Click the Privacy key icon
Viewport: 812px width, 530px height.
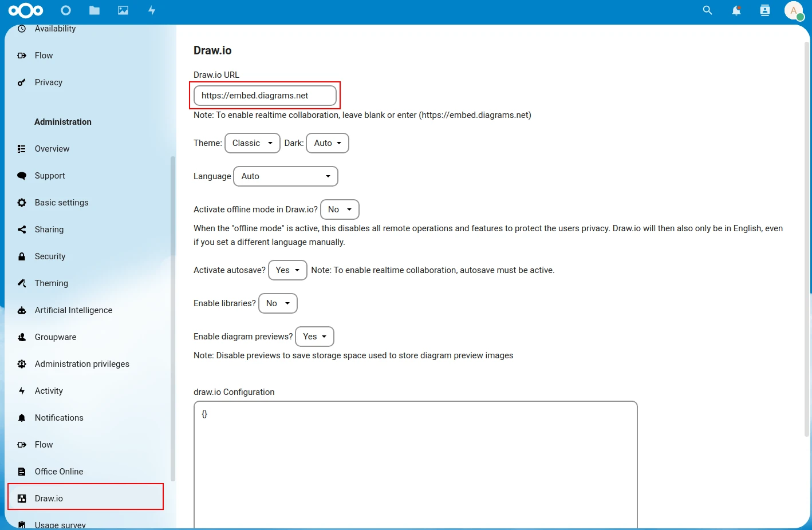point(22,82)
